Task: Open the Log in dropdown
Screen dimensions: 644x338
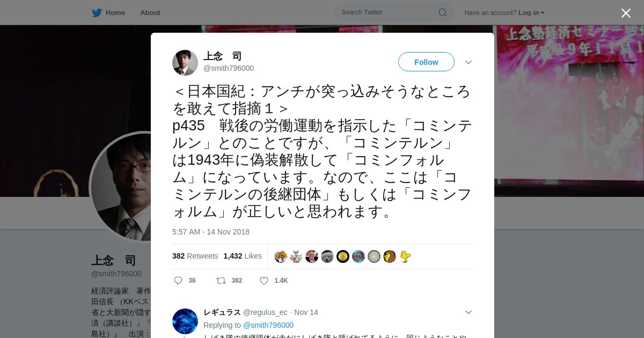Action: coord(531,13)
